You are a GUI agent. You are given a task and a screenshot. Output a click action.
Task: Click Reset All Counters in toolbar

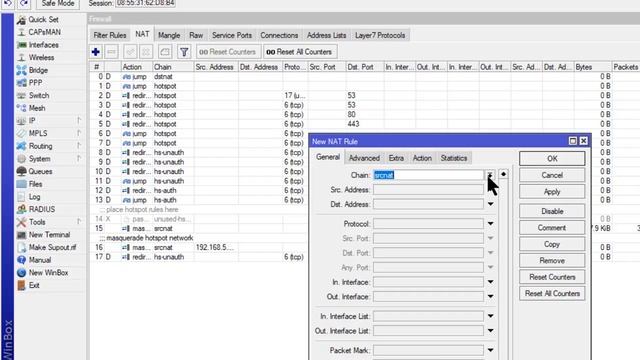[x=299, y=52]
